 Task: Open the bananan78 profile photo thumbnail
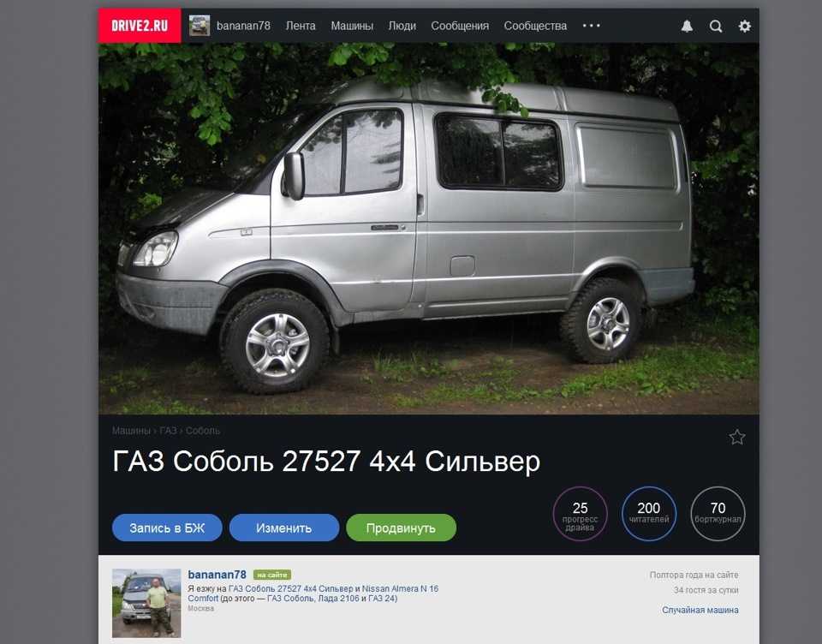(x=146, y=603)
